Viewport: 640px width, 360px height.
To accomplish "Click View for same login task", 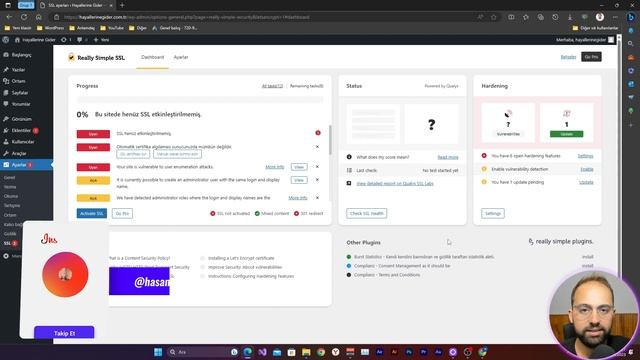I will (299, 180).
